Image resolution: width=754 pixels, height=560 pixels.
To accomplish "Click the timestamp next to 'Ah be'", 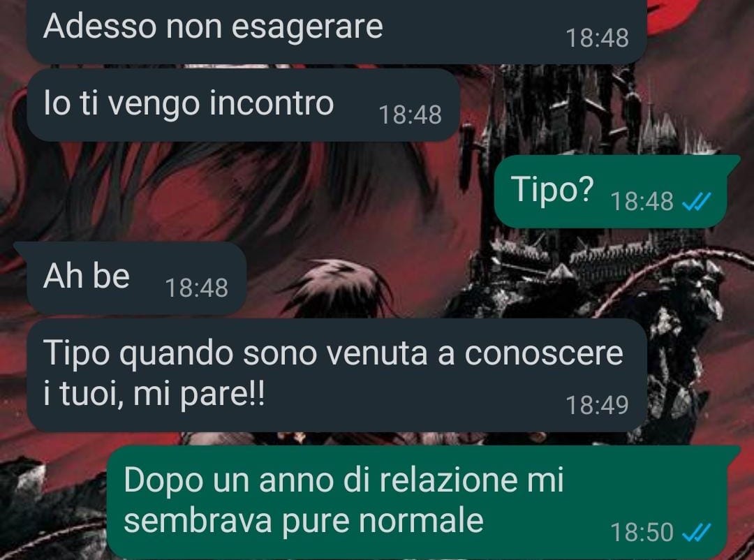I will click(x=196, y=288).
